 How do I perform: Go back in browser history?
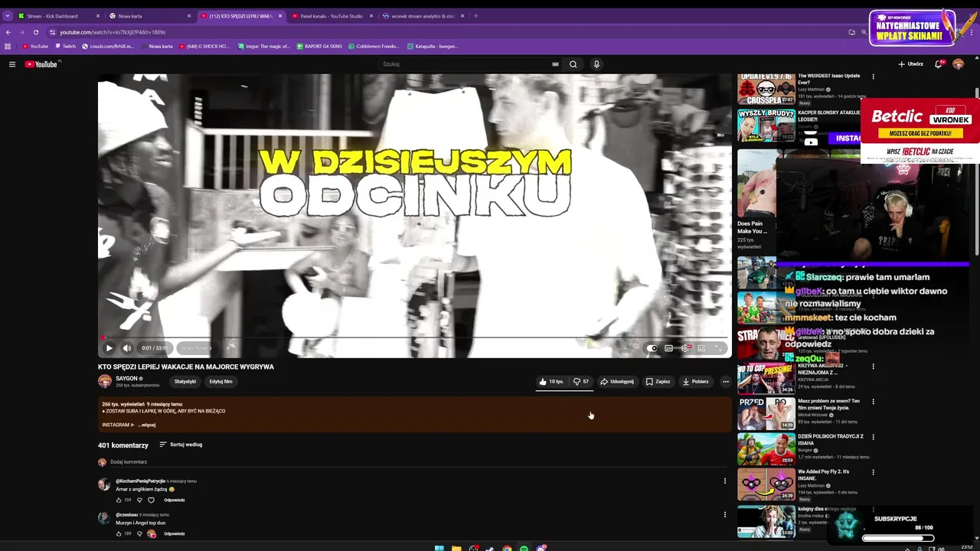point(8,32)
